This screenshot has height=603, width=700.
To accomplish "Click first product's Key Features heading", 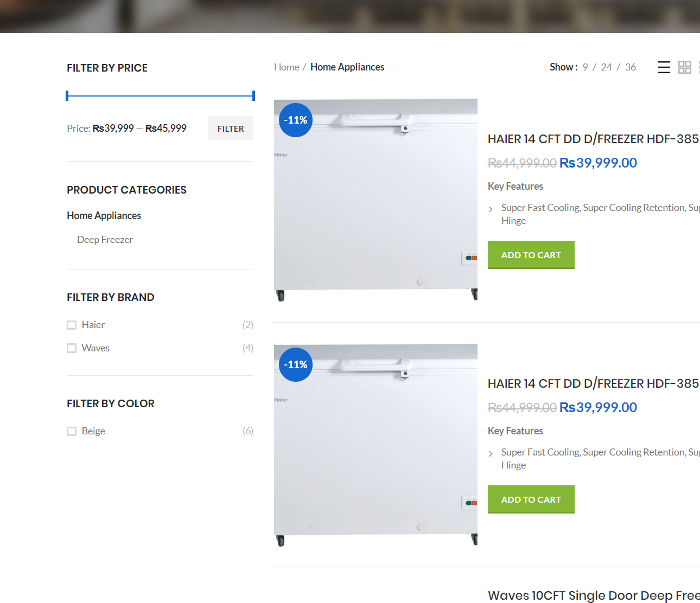I will 516,187.
